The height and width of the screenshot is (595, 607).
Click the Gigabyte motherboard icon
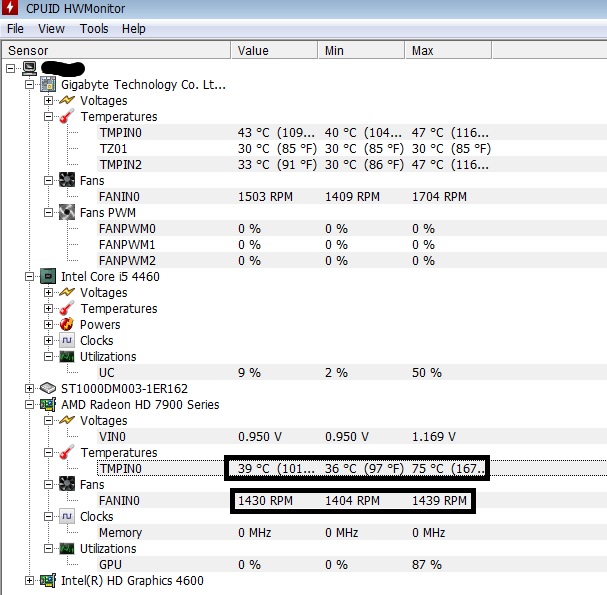47,85
